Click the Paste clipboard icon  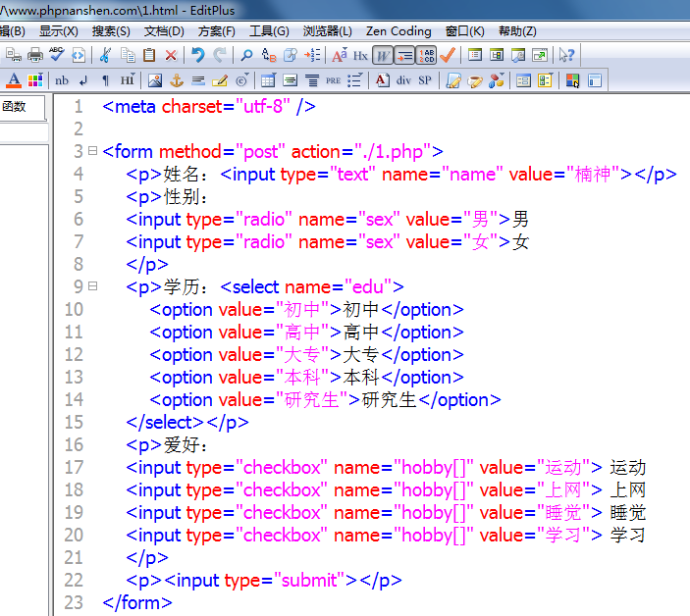click(x=149, y=55)
